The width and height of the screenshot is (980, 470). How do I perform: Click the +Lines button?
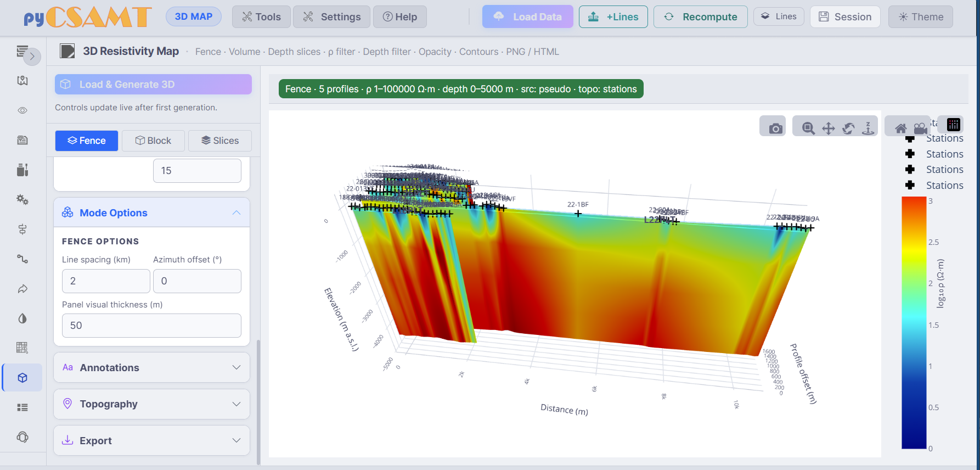613,17
